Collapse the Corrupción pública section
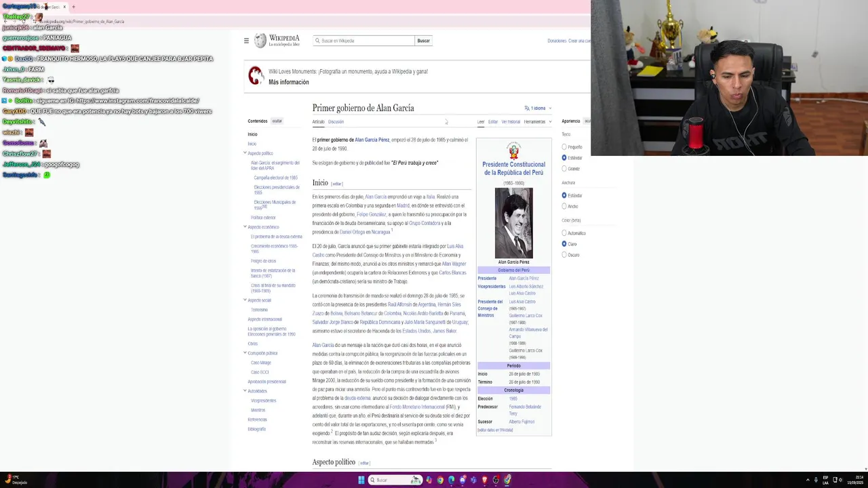The height and width of the screenshot is (488, 868). pos(245,353)
